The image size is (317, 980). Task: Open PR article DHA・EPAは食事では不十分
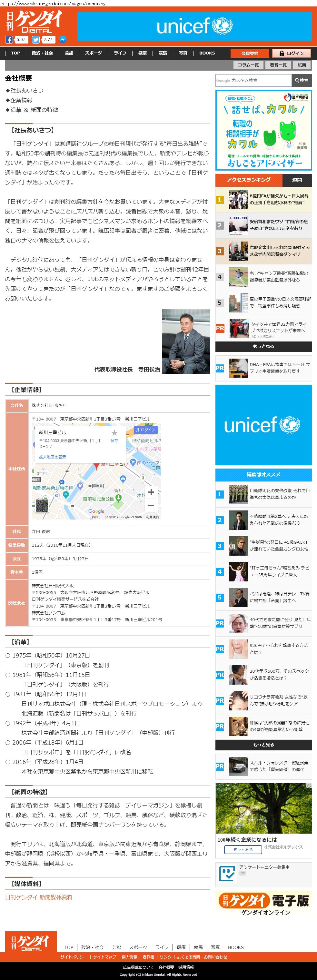(263, 368)
